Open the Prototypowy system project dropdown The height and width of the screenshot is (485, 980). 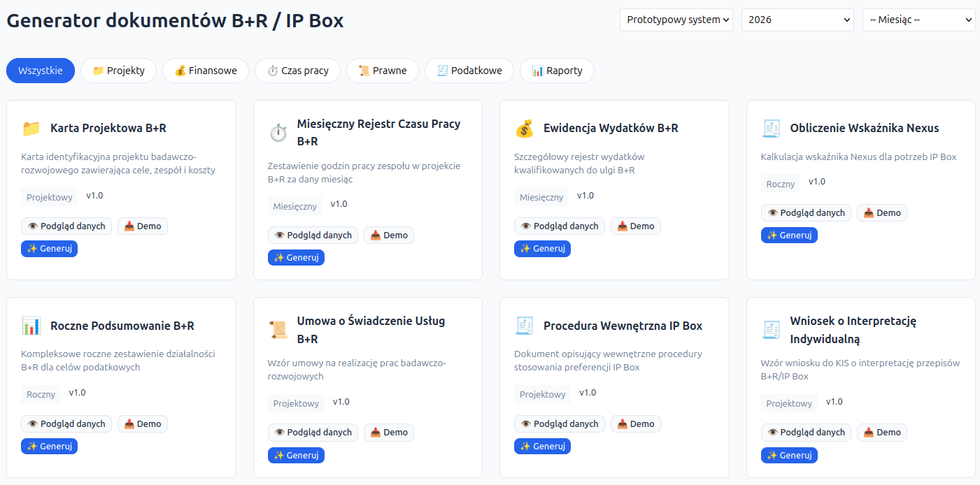point(676,20)
